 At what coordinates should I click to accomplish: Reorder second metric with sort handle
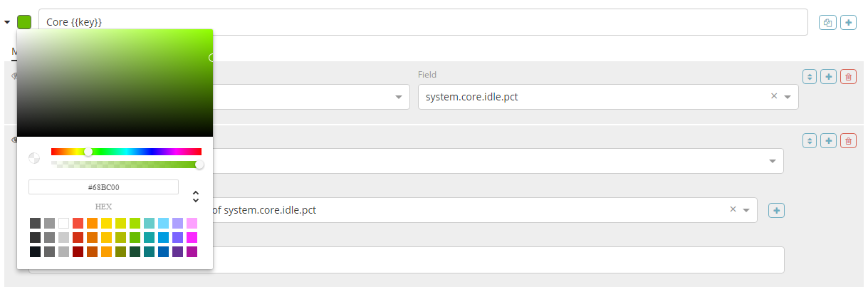[810, 141]
